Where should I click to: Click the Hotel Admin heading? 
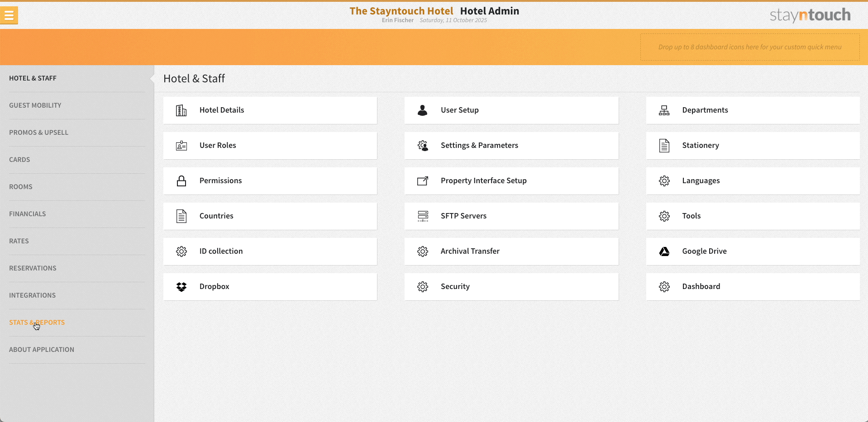pyautogui.click(x=490, y=11)
